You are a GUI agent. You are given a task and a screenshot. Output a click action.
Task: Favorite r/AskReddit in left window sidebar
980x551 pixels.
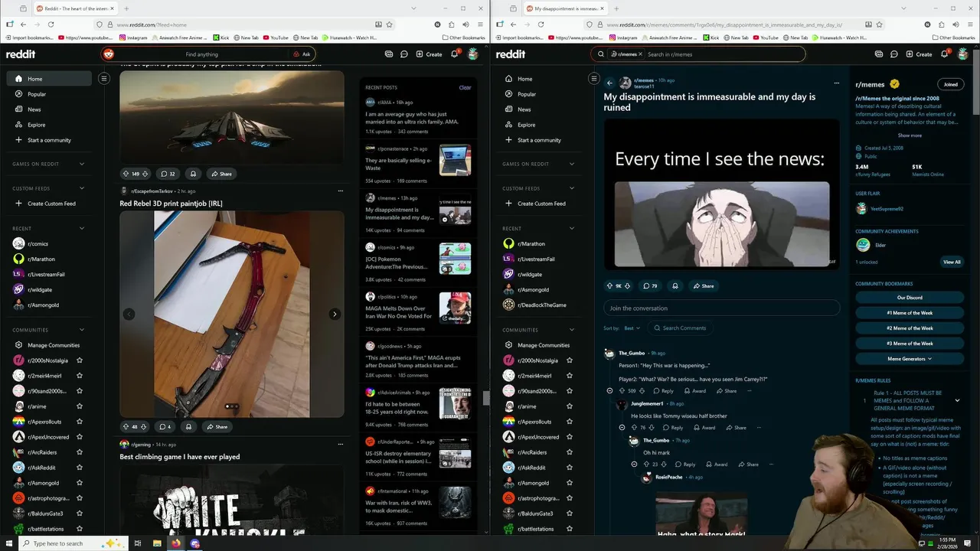click(x=79, y=468)
